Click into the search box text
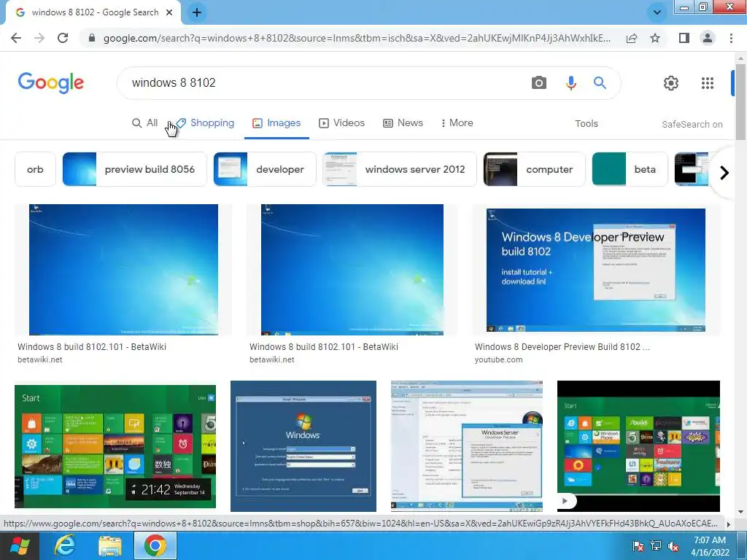 [x=174, y=83]
